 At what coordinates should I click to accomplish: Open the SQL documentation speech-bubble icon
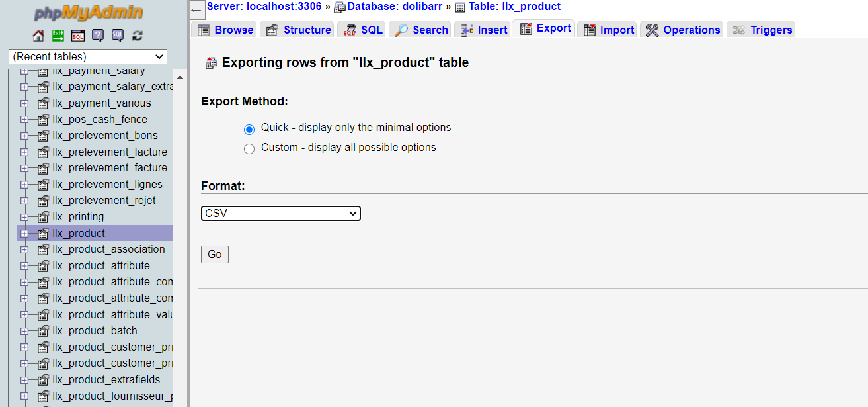coord(118,36)
